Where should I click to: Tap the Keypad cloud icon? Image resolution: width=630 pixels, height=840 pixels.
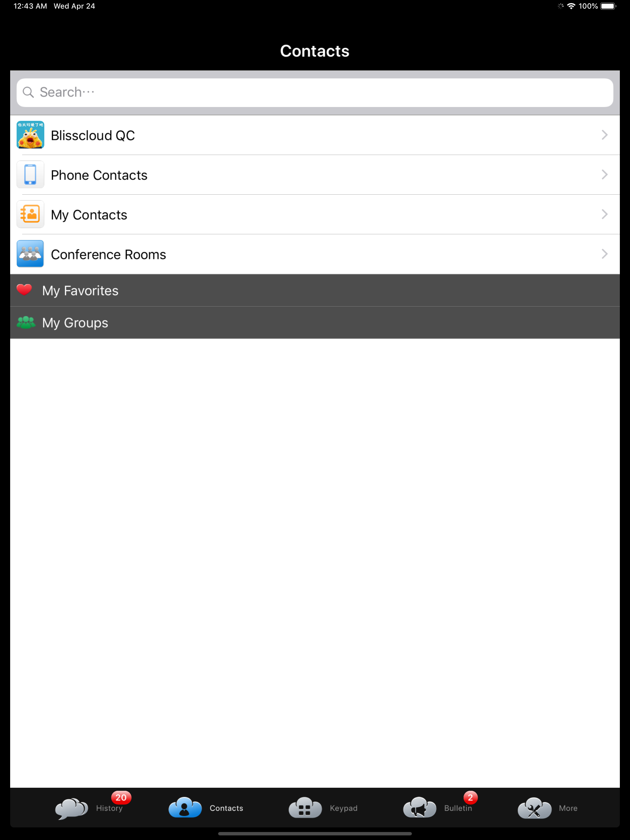point(305,807)
